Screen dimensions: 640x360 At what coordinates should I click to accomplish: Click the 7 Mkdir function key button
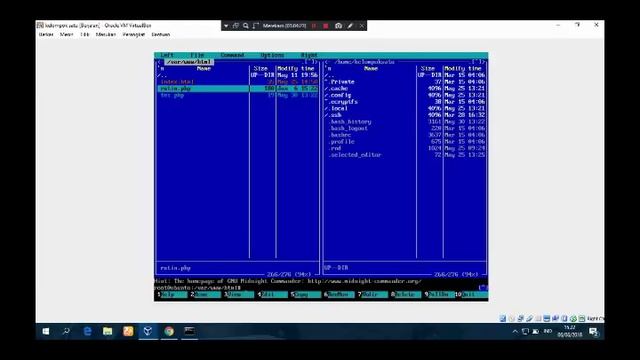(373, 294)
